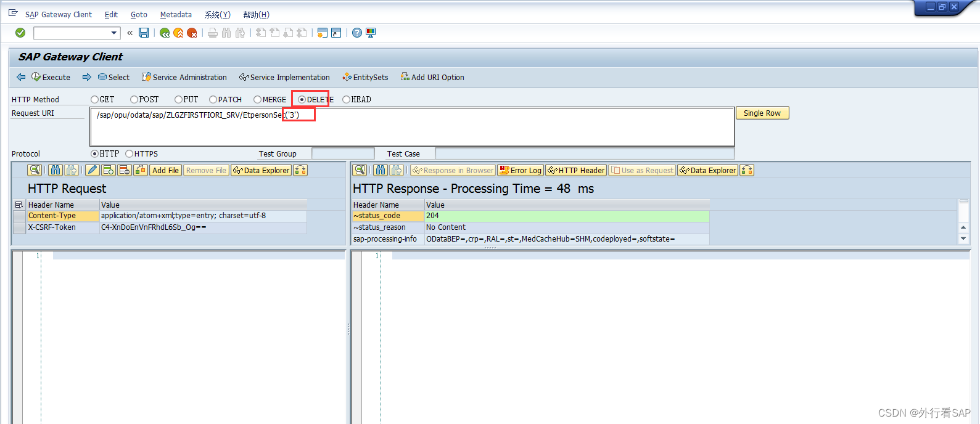The width and height of the screenshot is (980, 424).
Task: Open Help with question mark icon
Action: point(357,33)
